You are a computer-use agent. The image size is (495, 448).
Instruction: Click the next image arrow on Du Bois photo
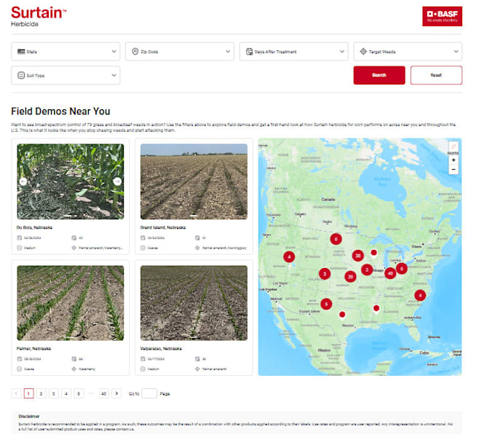pos(117,181)
